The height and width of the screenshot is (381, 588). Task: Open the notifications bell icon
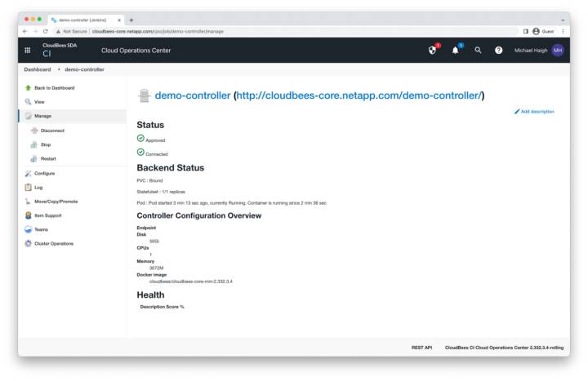457,50
